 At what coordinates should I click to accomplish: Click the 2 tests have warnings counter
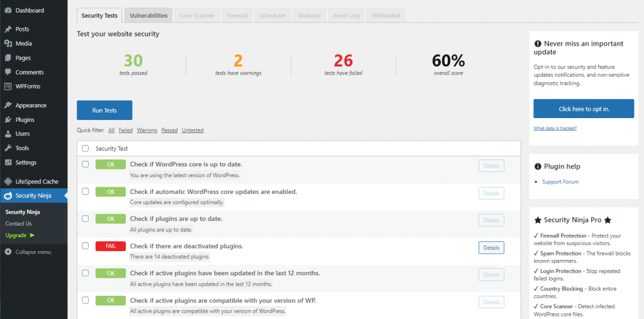click(238, 65)
